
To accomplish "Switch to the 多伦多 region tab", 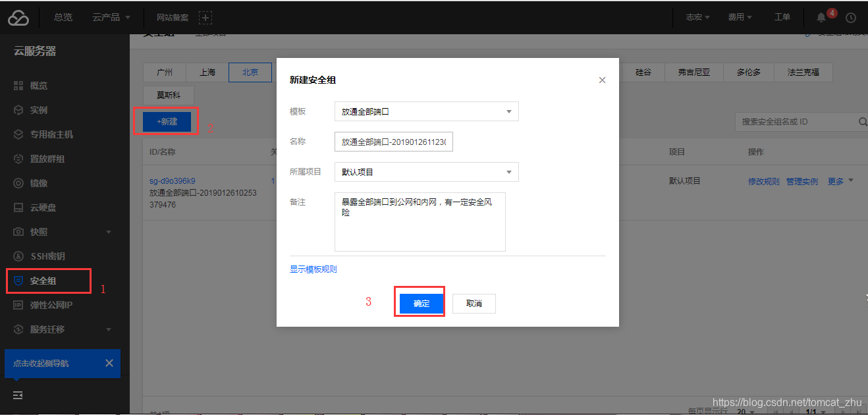I will [749, 72].
